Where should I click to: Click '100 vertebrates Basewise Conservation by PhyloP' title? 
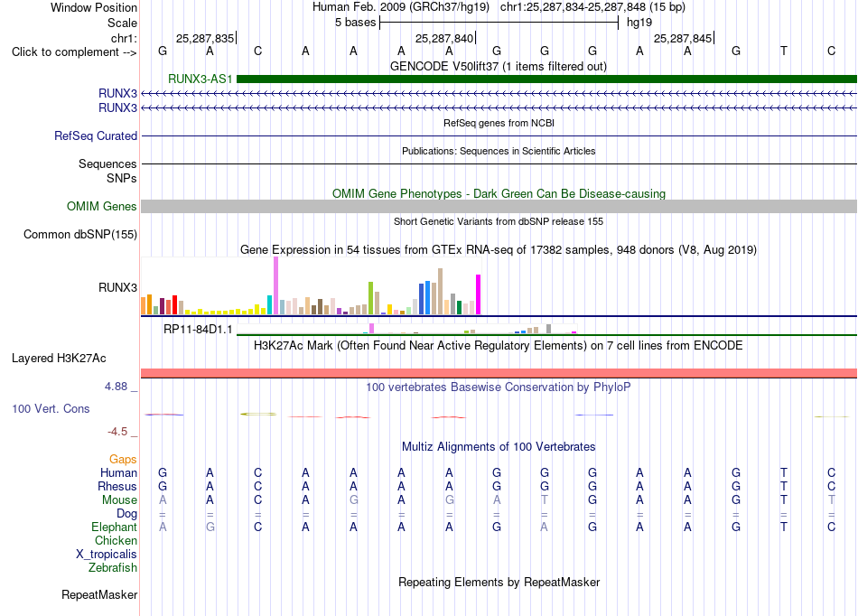click(x=499, y=387)
